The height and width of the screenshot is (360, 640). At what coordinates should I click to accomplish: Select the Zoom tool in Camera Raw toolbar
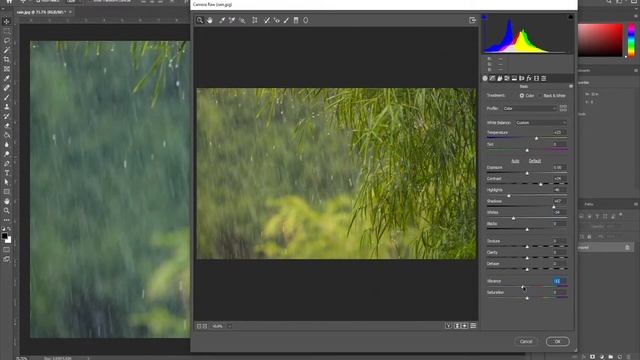(200, 20)
